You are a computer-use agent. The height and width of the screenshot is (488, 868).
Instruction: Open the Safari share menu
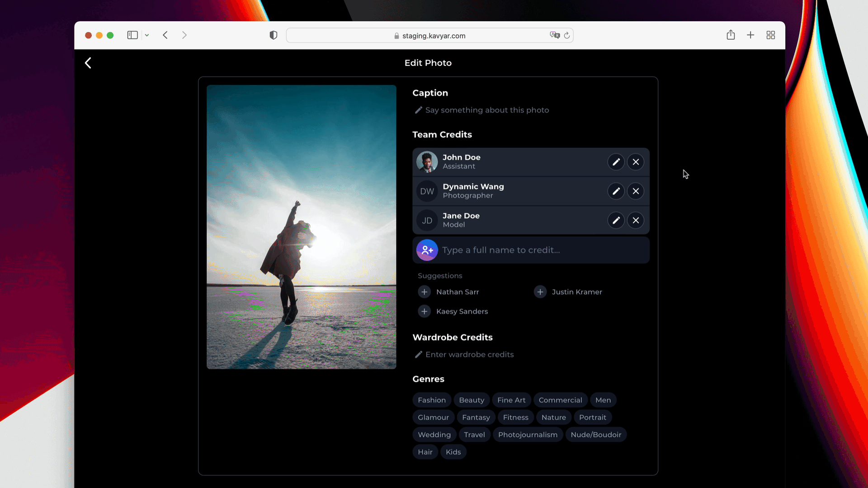tap(731, 35)
